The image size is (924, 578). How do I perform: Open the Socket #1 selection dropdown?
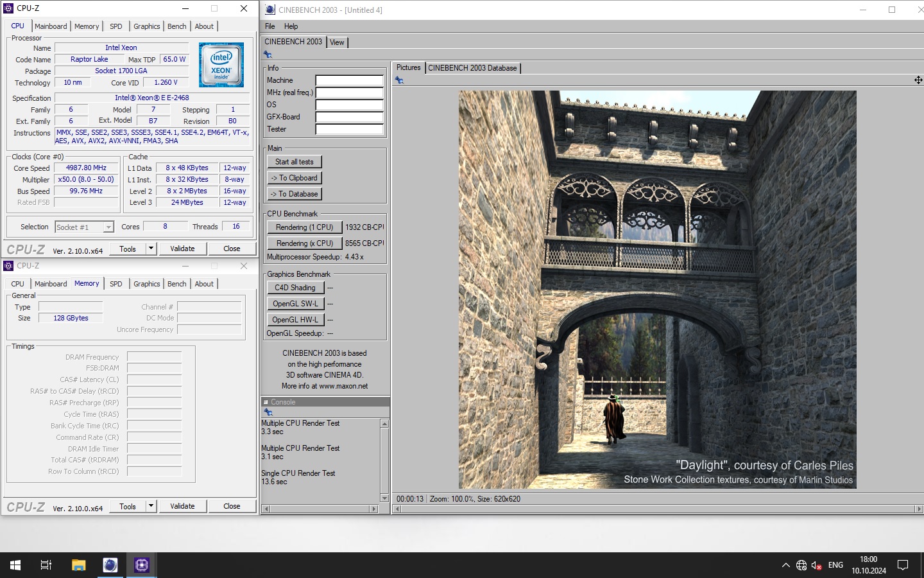tap(84, 227)
